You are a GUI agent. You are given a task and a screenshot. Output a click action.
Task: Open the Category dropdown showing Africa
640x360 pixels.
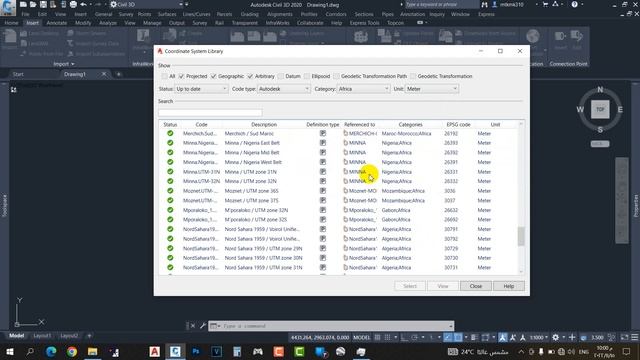click(363, 89)
